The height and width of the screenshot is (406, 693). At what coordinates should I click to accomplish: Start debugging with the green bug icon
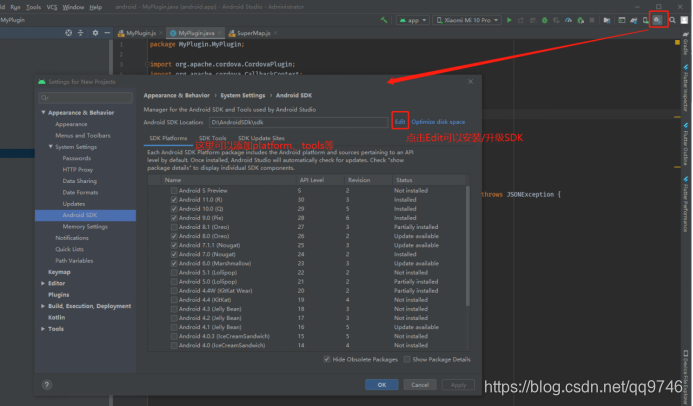[x=544, y=20]
